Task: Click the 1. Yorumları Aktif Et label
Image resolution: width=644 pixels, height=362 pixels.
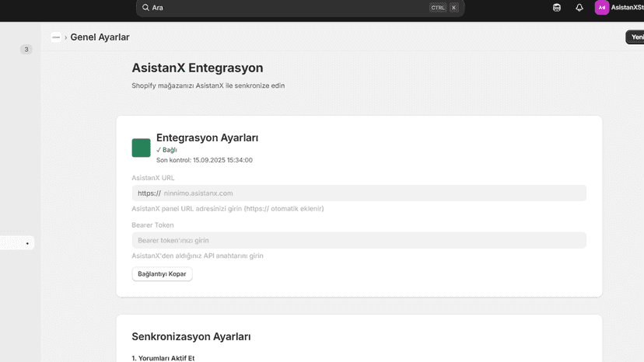Action: coord(163,358)
